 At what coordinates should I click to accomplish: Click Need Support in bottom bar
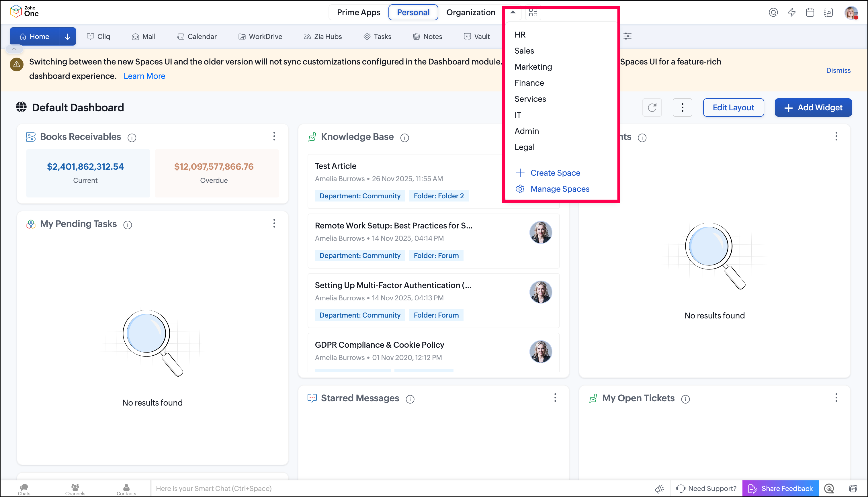tap(706, 489)
